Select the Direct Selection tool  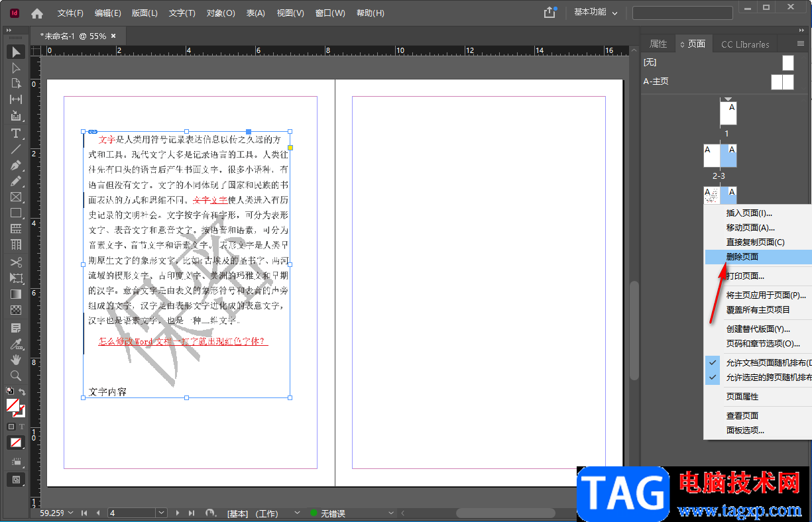[16, 68]
